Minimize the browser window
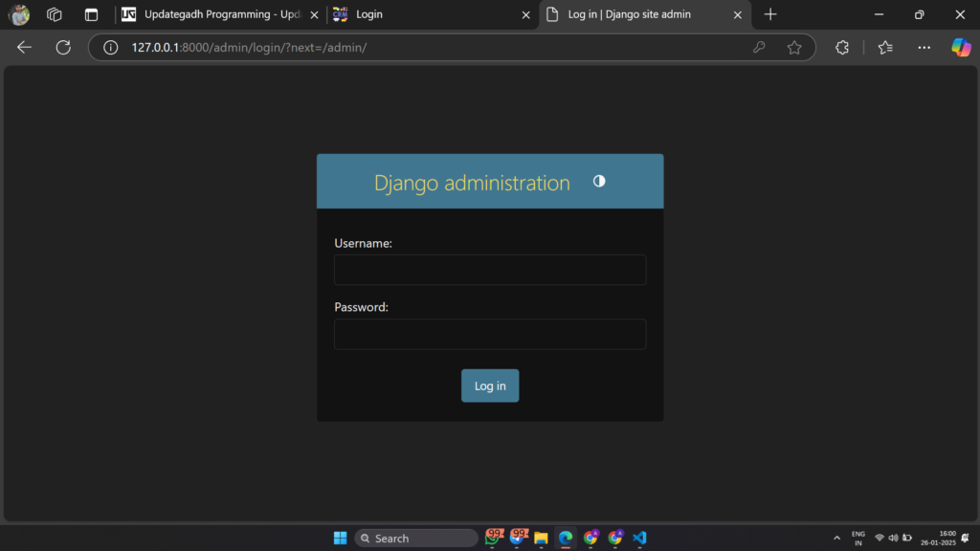Viewport: 980px width, 551px height. click(x=879, y=14)
